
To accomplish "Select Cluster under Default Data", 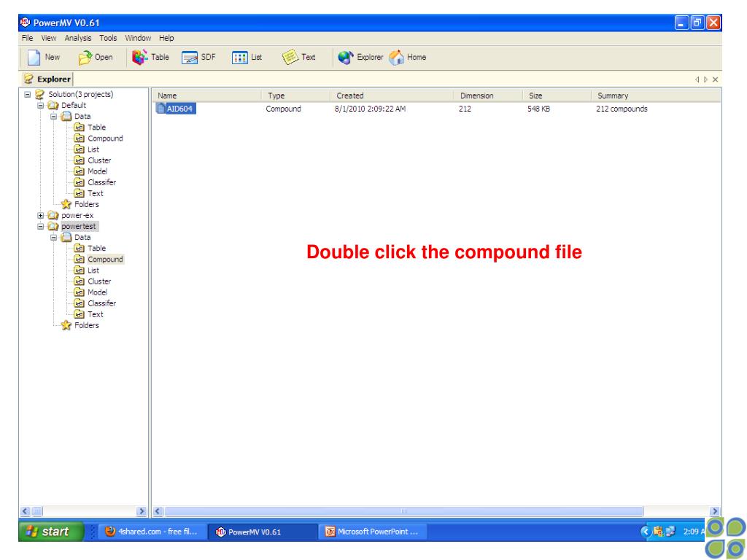I will (x=99, y=160).
